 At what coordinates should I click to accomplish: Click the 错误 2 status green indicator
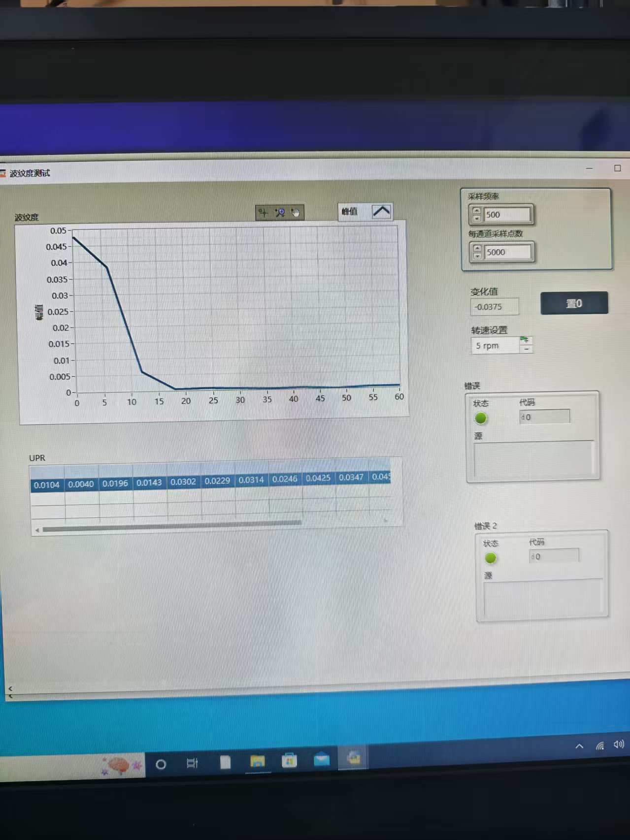pyautogui.click(x=490, y=558)
